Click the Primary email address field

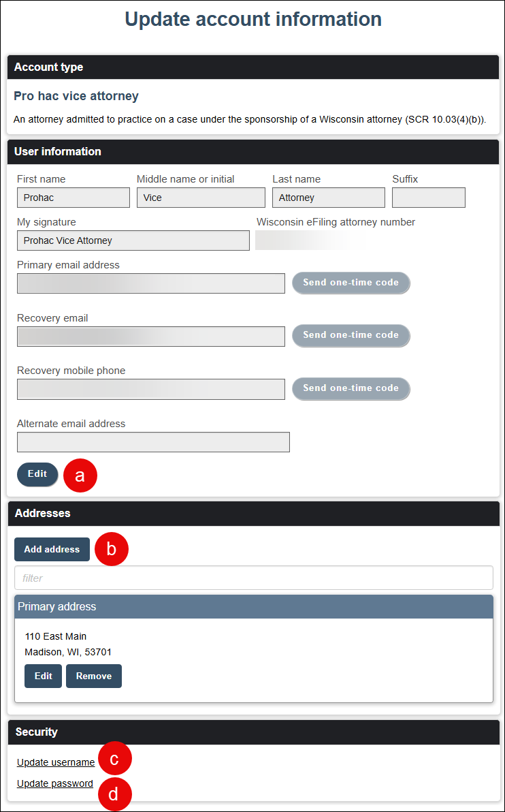150,283
